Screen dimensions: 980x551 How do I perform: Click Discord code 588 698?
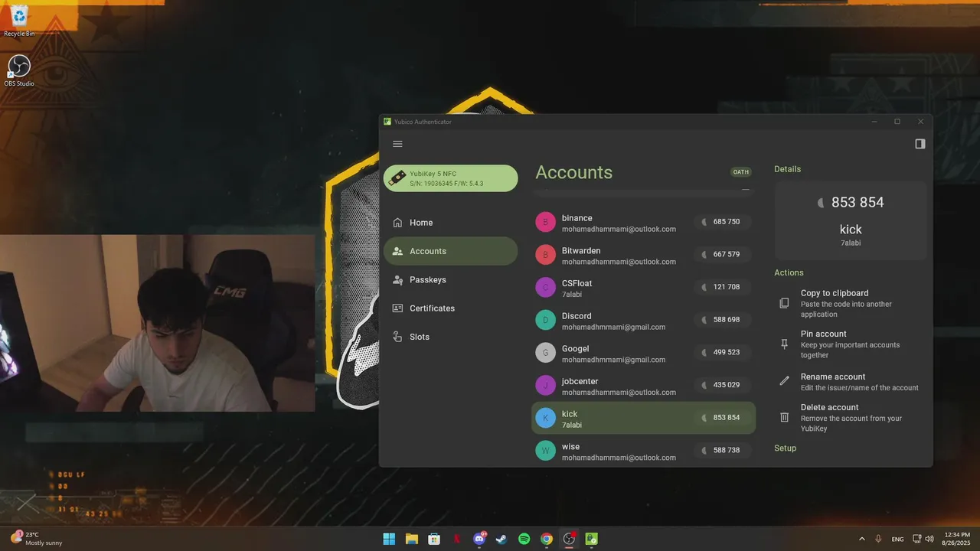click(x=722, y=319)
